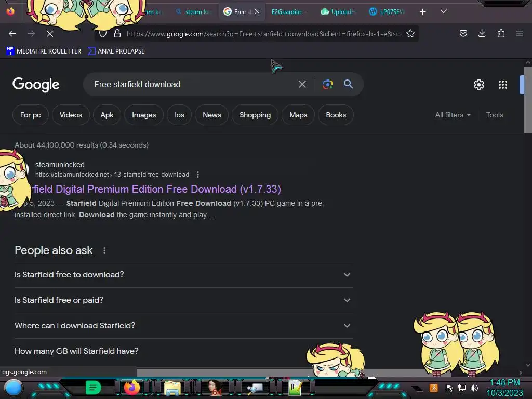This screenshot has width=532, height=399.
Task: Switch to Maps results
Action: click(x=298, y=115)
